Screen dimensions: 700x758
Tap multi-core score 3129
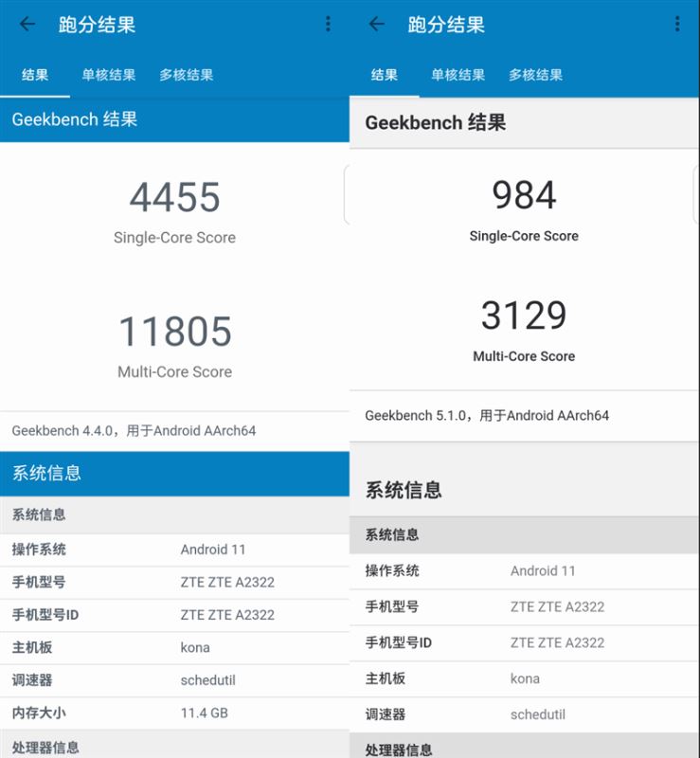pyautogui.click(x=524, y=316)
